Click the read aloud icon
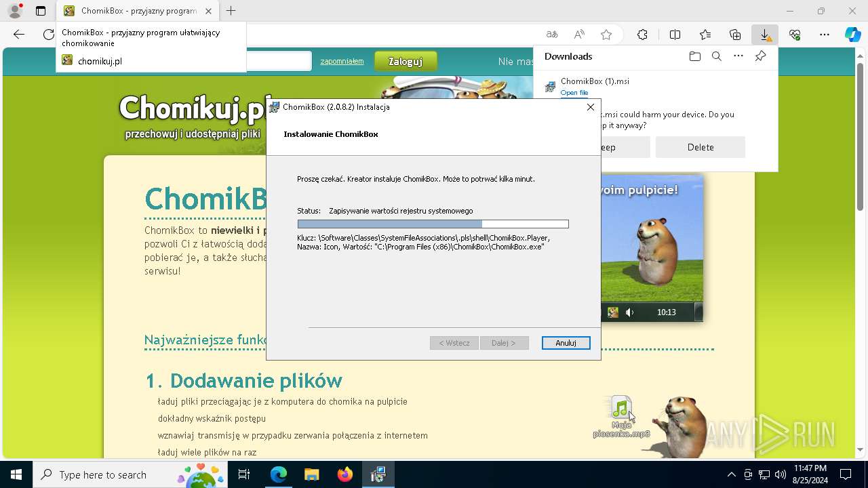Screen dimensions: 868x488 (x=579, y=35)
